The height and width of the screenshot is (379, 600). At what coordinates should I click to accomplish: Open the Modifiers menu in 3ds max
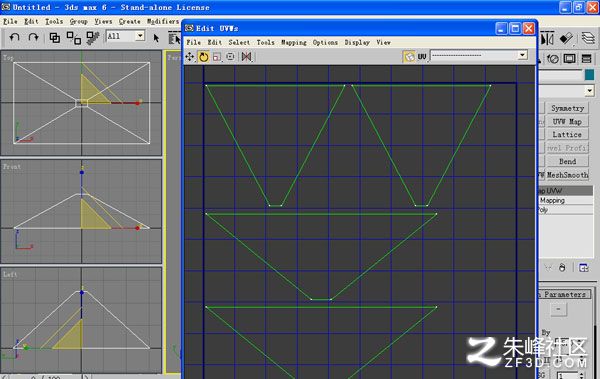click(x=163, y=21)
